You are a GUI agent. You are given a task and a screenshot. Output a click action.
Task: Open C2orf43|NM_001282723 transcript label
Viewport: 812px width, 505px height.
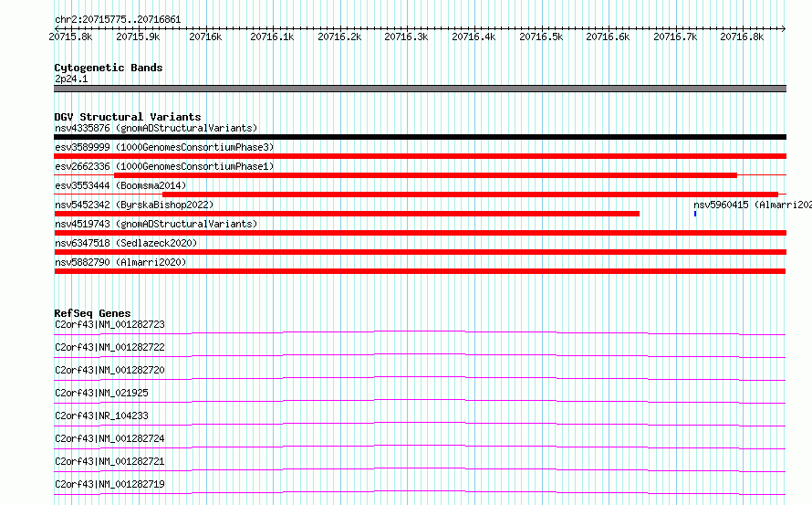[x=109, y=324]
